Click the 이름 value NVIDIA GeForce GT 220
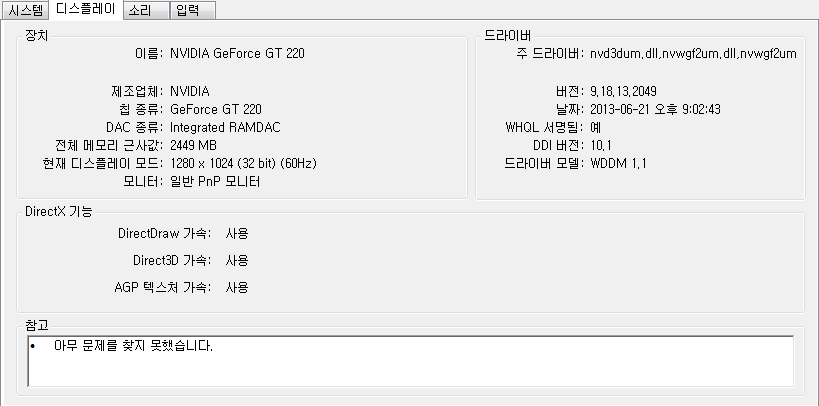This screenshot has height=406, width=819. pos(237,53)
